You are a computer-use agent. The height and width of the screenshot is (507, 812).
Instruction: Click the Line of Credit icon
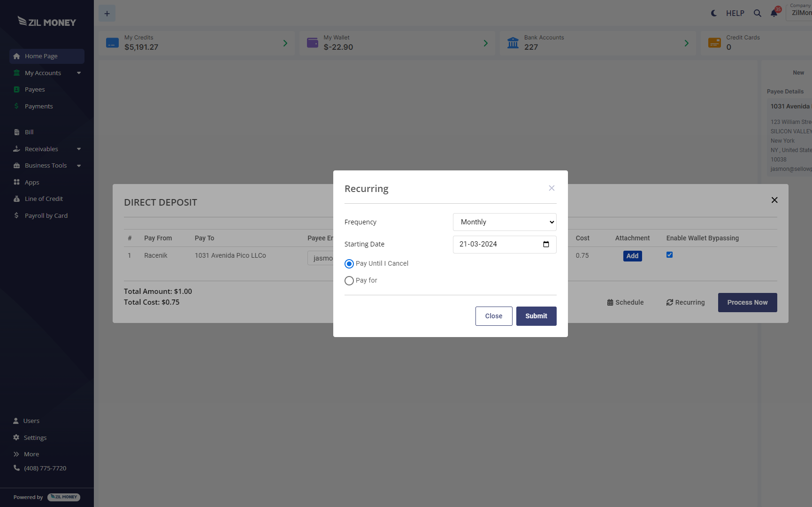16,199
